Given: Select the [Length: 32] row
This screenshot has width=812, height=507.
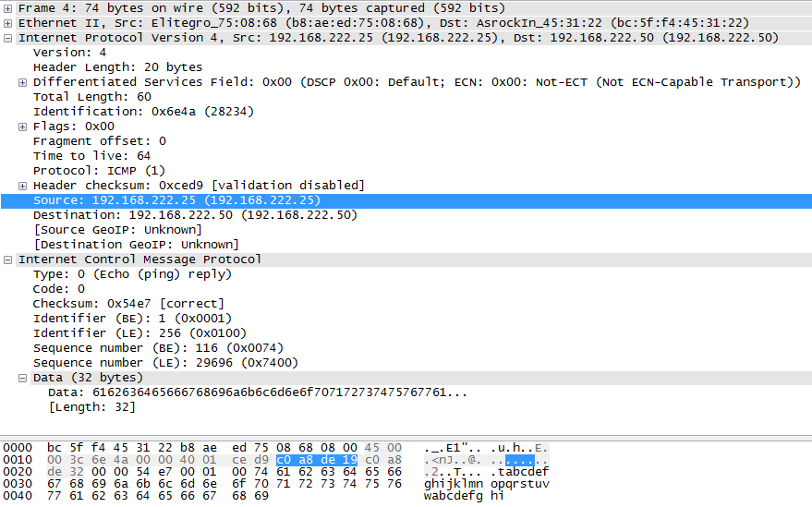Looking at the screenshot, I should [91, 407].
